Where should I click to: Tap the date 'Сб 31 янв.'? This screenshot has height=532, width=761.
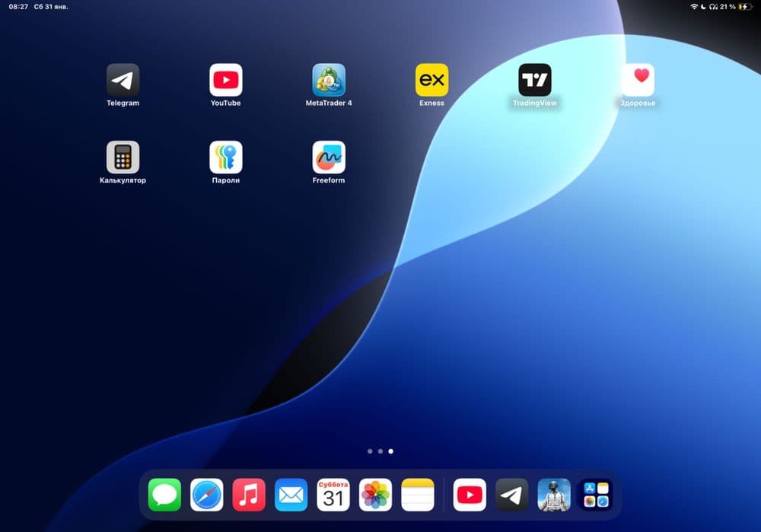tap(51, 7)
